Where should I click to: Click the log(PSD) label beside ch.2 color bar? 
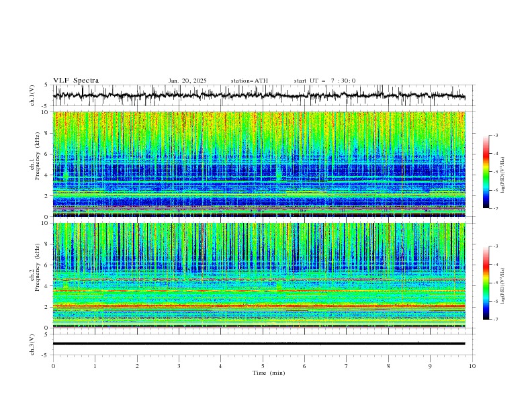click(503, 285)
